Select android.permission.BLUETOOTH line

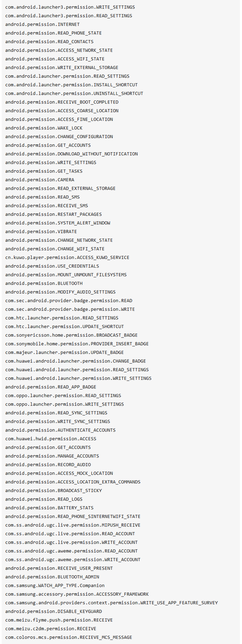[x=44, y=283]
